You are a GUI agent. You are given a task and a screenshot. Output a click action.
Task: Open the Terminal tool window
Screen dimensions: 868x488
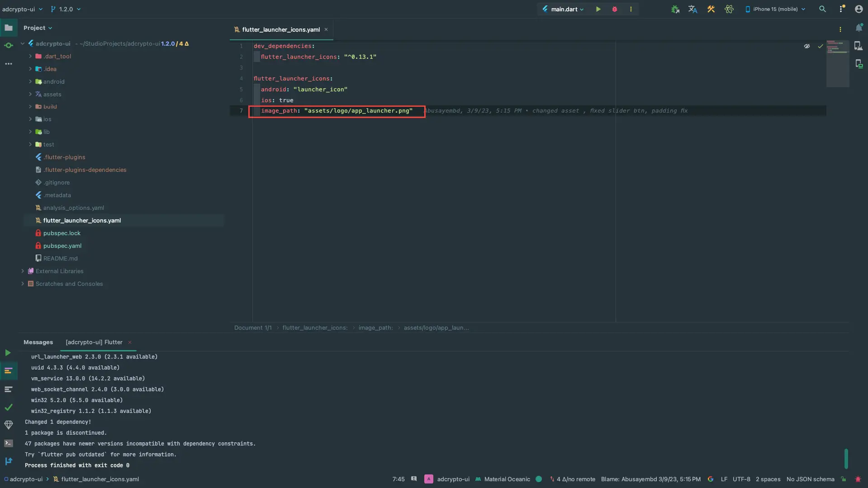(x=8, y=443)
